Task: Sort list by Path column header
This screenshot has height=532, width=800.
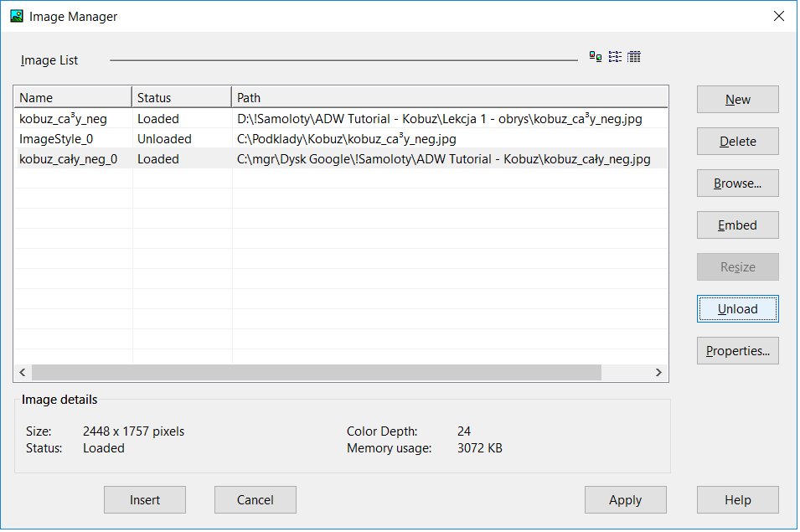Action: coord(449,98)
